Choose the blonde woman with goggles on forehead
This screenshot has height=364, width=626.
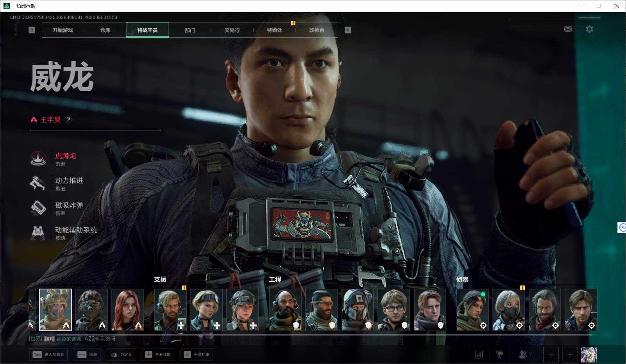click(206, 310)
